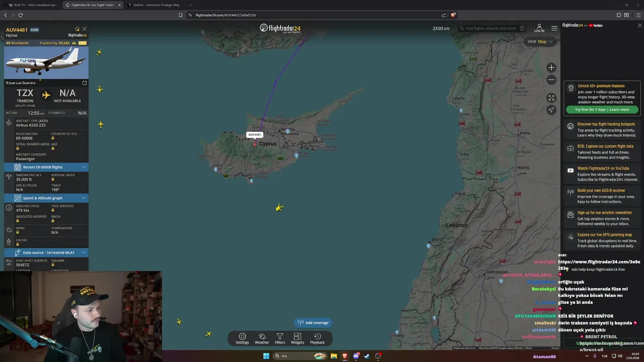Click Add coverage button
Image resolution: width=644 pixels, height=362 pixels.
pyautogui.click(x=313, y=323)
